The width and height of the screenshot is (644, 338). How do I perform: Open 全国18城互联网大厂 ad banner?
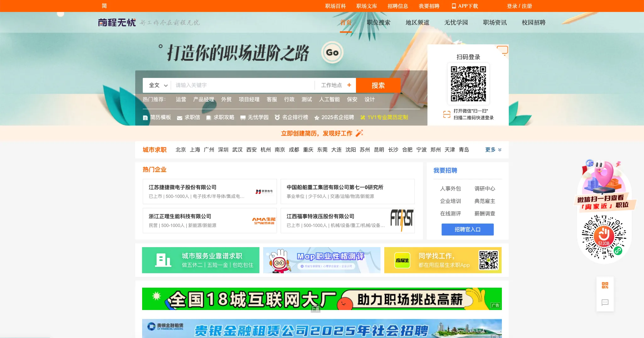point(322,299)
